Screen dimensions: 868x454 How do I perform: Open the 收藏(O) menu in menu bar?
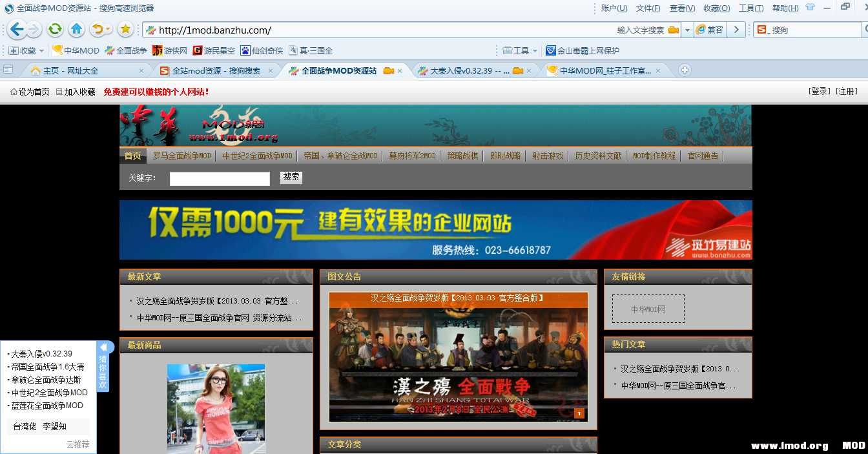716,8
